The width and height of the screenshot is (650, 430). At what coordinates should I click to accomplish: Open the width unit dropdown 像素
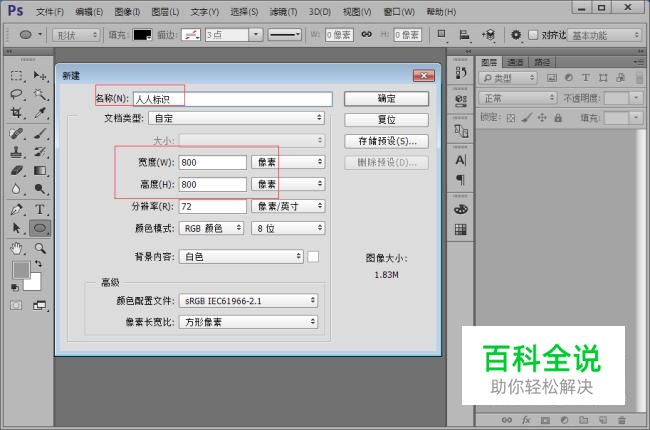pyautogui.click(x=288, y=162)
